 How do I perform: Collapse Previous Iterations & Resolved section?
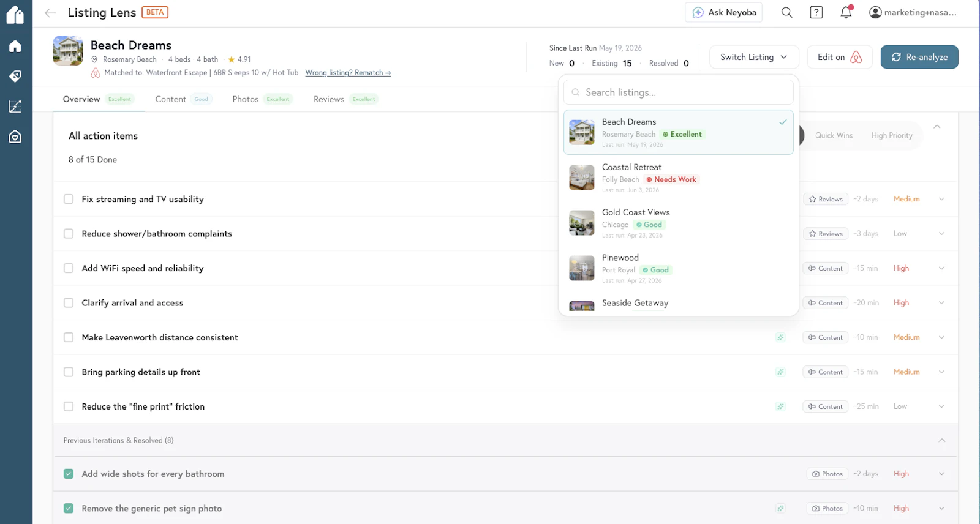tap(942, 440)
